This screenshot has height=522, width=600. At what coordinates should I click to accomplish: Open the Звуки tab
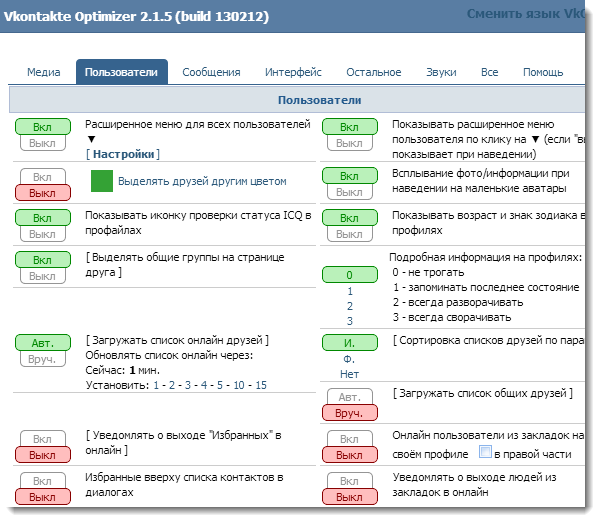441,72
